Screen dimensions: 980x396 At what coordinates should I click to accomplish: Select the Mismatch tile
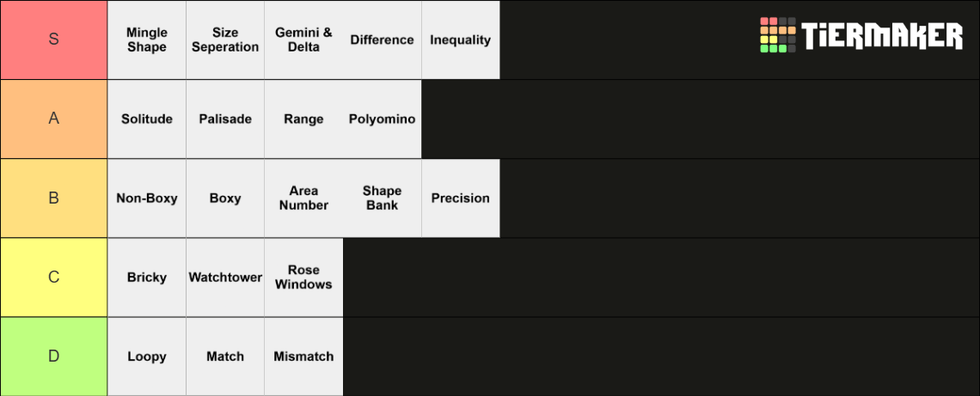[x=303, y=356]
